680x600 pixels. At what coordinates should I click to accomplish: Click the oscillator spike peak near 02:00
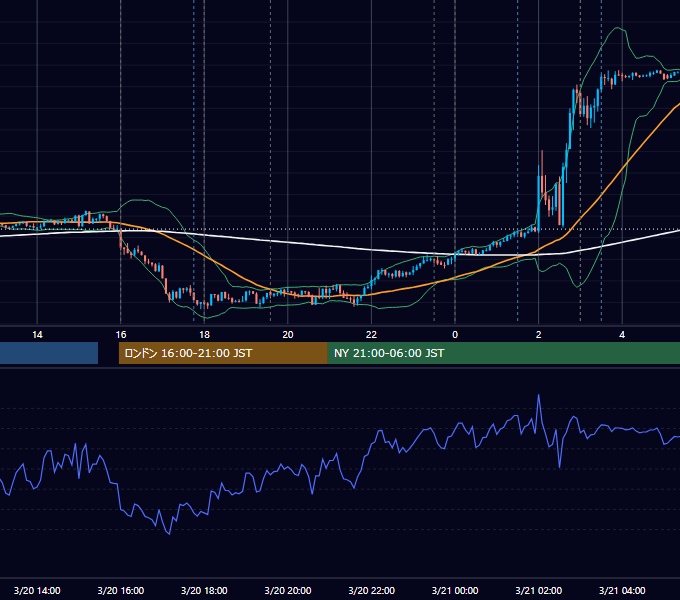[539, 395]
